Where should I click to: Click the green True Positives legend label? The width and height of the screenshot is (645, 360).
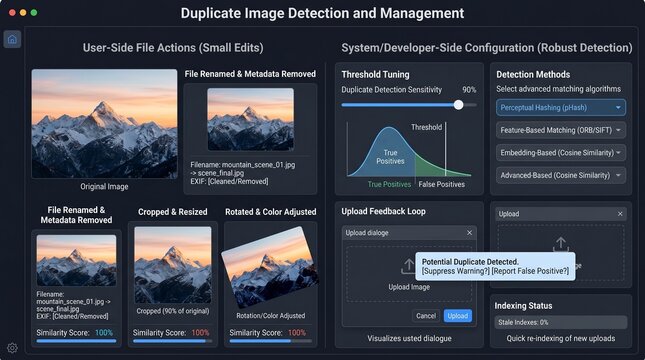point(389,184)
